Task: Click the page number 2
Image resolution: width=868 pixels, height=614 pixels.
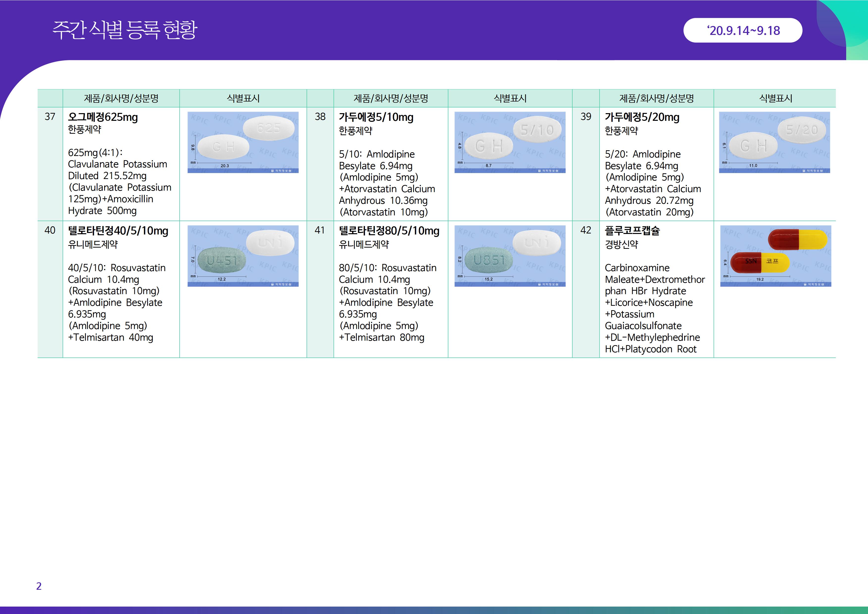Action: [x=39, y=586]
